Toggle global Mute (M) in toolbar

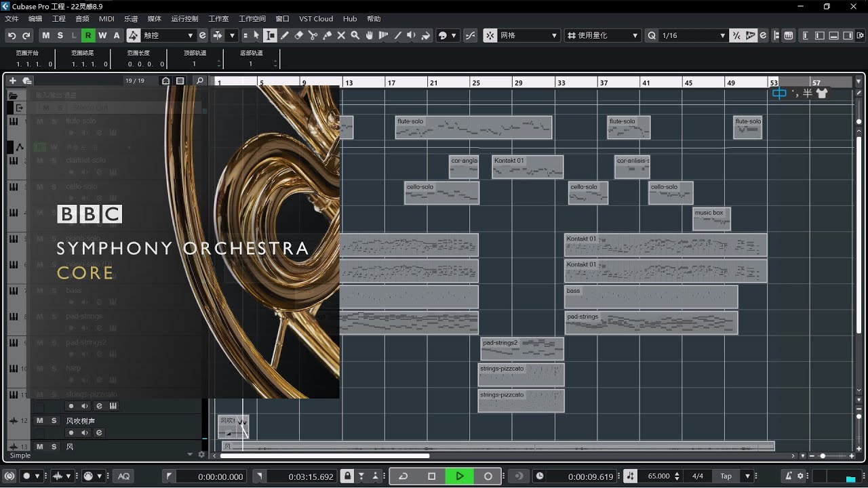[x=45, y=35]
